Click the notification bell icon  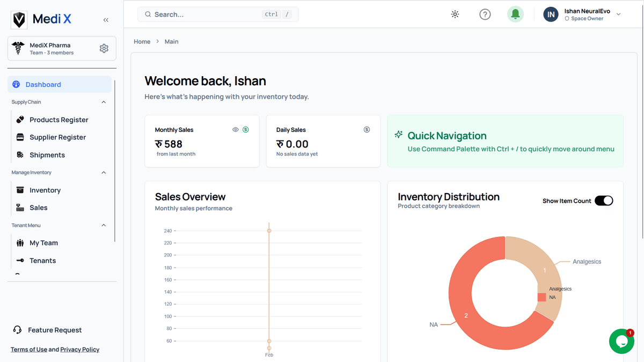(x=515, y=14)
